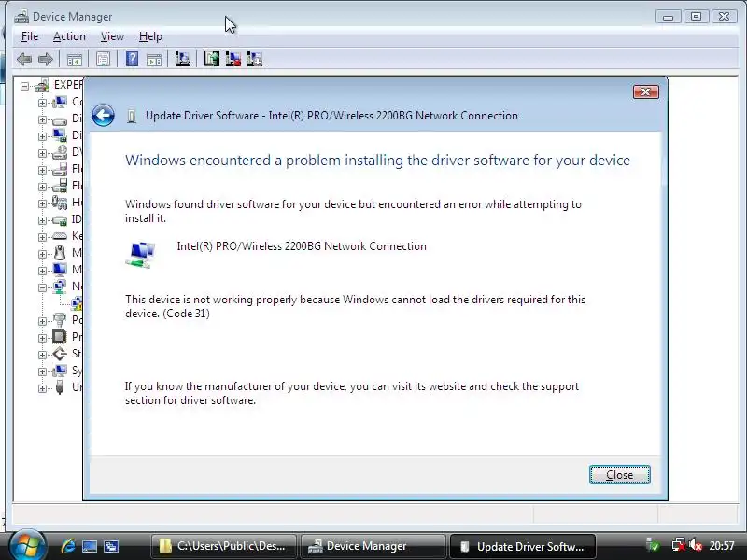
Task: Click the blue Help question-mark toolbar icon
Action: coord(132,59)
